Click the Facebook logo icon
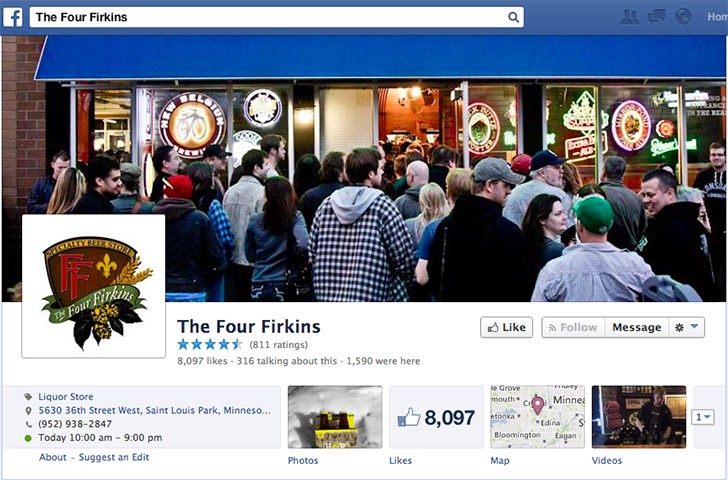The image size is (728, 480). pyautogui.click(x=13, y=18)
